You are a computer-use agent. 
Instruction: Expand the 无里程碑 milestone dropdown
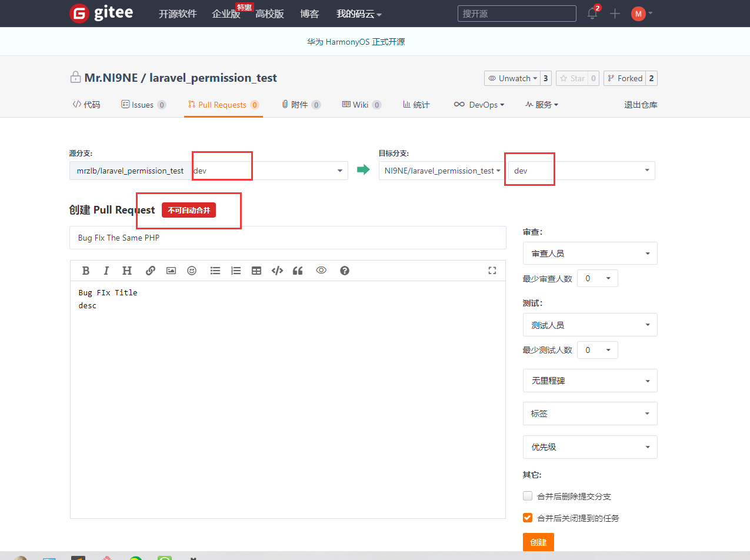pyautogui.click(x=590, y=381)
